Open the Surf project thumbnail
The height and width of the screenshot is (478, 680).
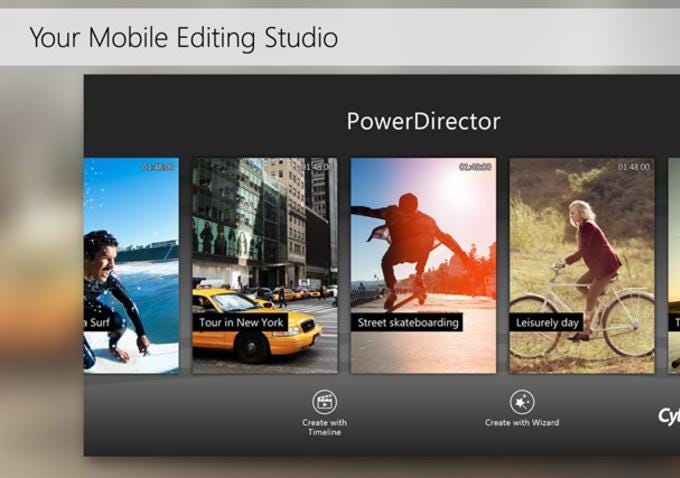pyautogui.click(x=131, y=265)
